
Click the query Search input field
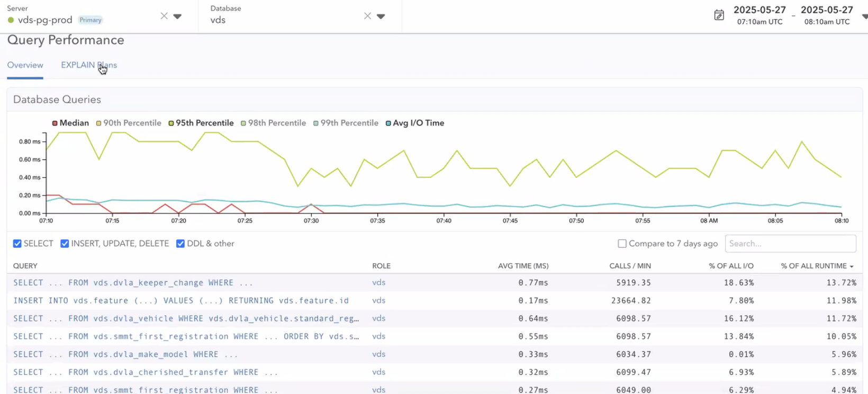(790, 244)
